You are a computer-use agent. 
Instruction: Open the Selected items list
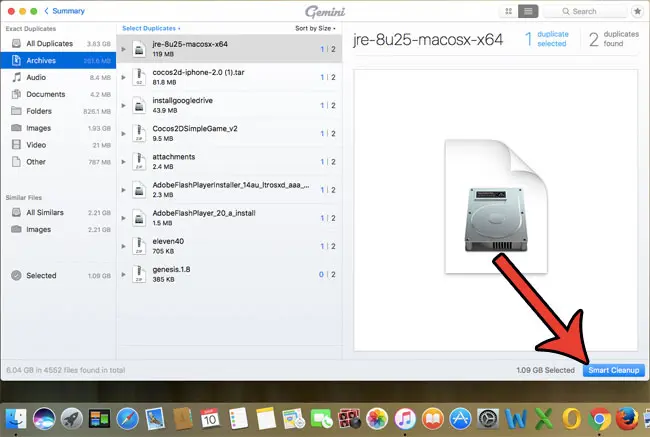coord(58,276)
